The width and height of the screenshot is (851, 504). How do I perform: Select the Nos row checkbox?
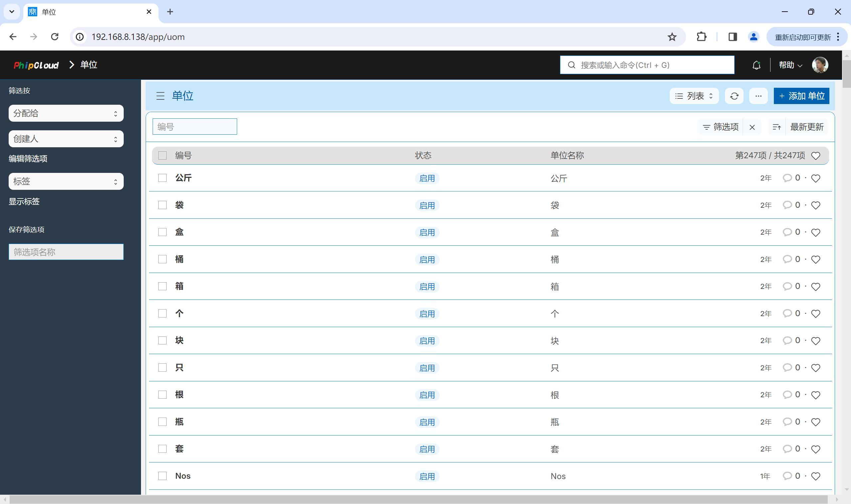(162, 476)
